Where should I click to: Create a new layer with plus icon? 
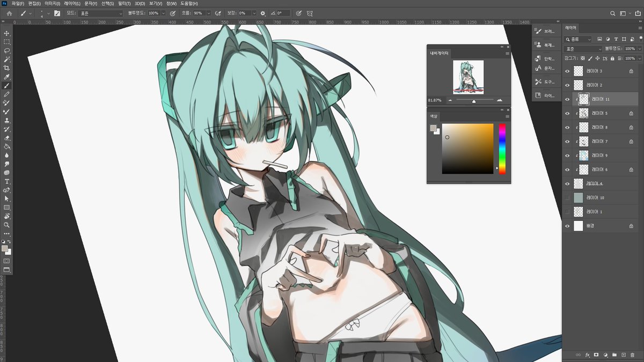click(x=623, y=355)
